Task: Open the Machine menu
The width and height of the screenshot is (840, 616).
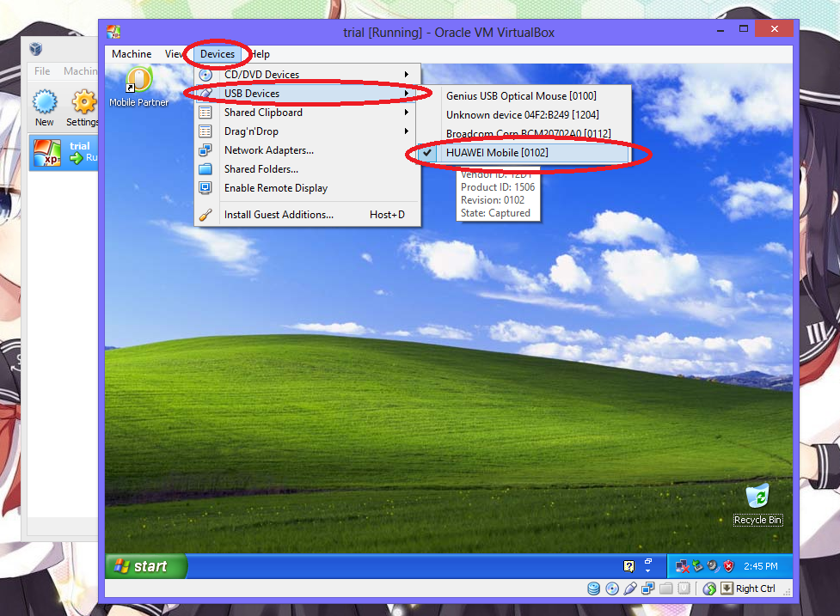Action: point(131,53)
